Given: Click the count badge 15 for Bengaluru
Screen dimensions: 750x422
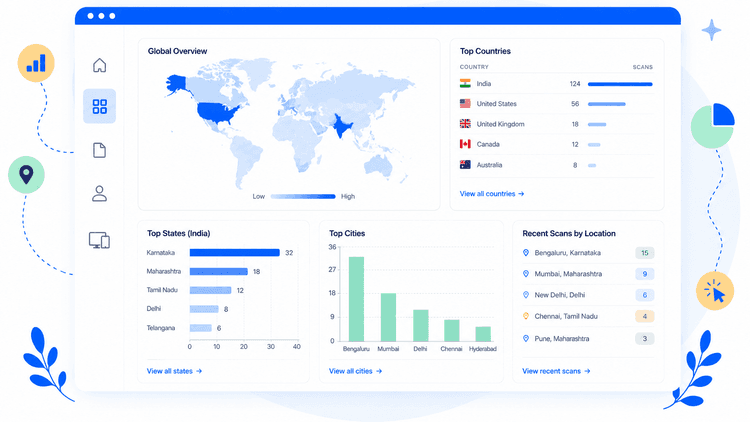Looking at the screenshot, I should 645,253.
